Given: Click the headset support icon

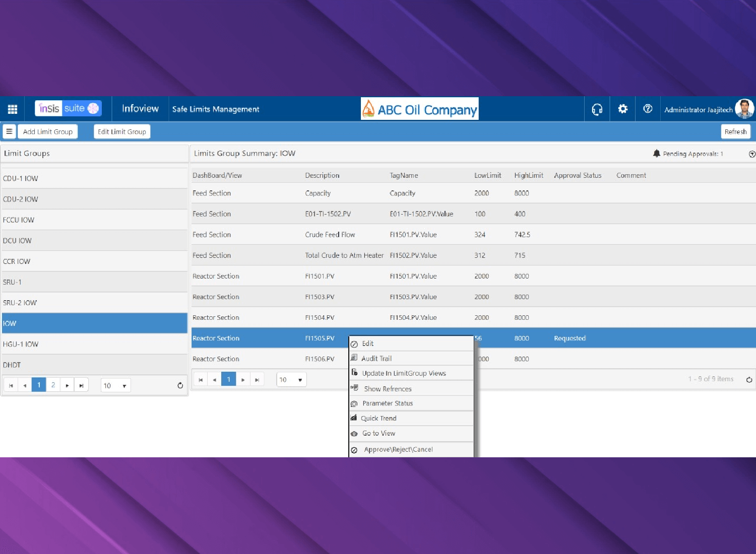Looking at the screenshot, I should tap(597, 109).
